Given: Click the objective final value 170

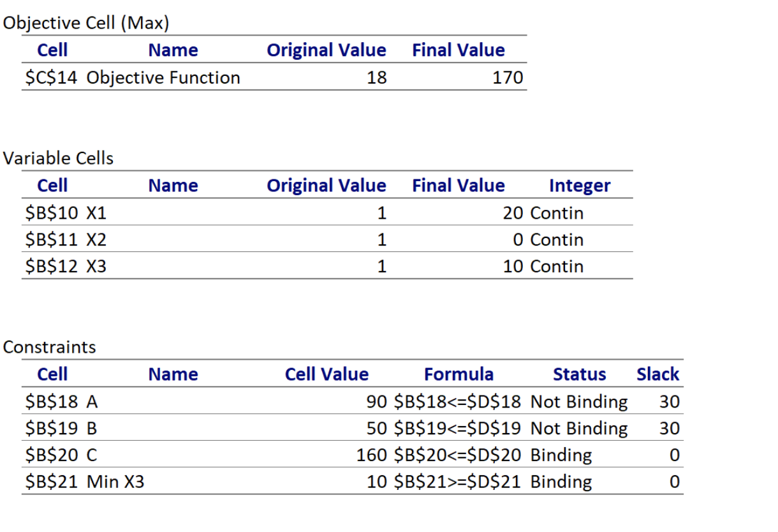Looking at the screenshot, I should click(508, 78).
